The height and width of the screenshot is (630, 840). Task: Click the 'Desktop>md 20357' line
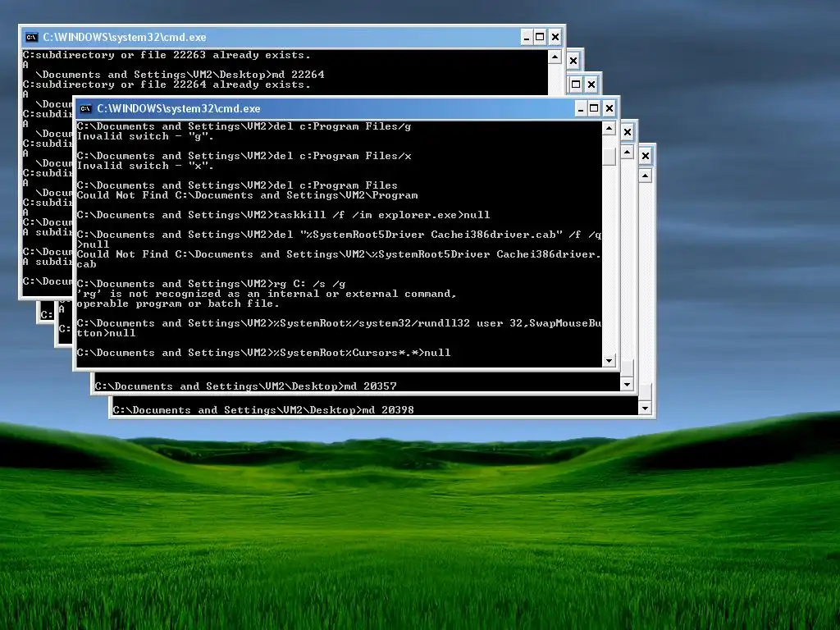coord(246,386)
